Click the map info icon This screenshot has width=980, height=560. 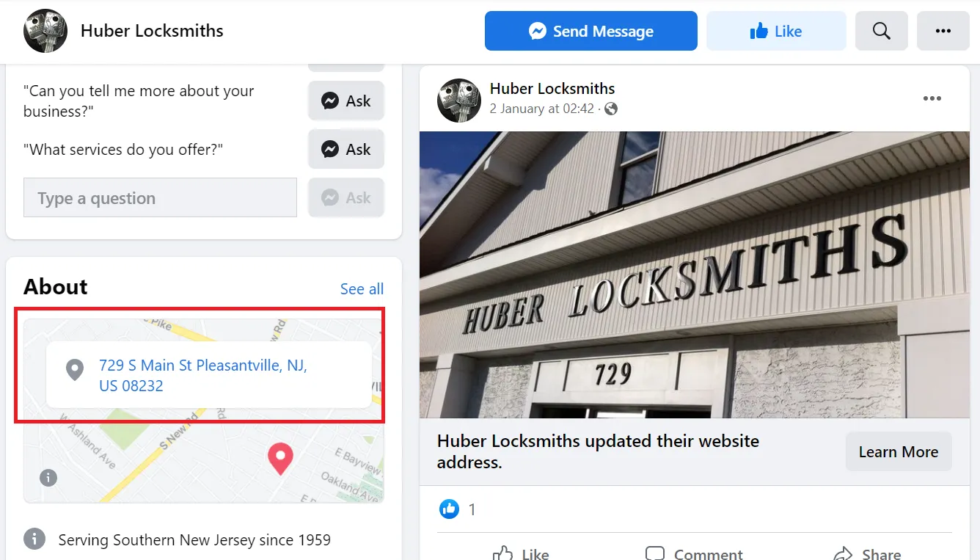coord(48,478)
